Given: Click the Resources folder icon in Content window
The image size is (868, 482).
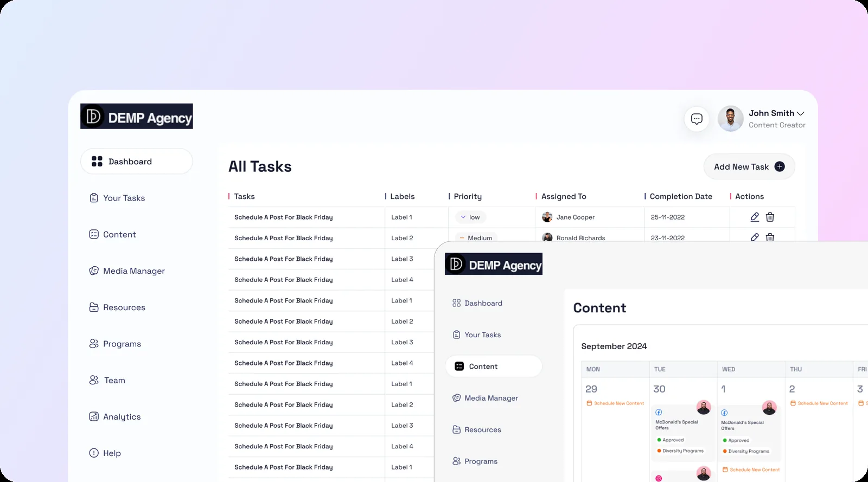Looking at the screenshot, I should point(457,429).
